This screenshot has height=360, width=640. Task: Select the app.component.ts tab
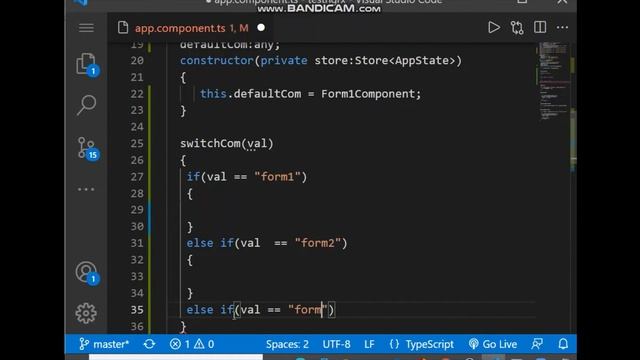tap(191, 28)
